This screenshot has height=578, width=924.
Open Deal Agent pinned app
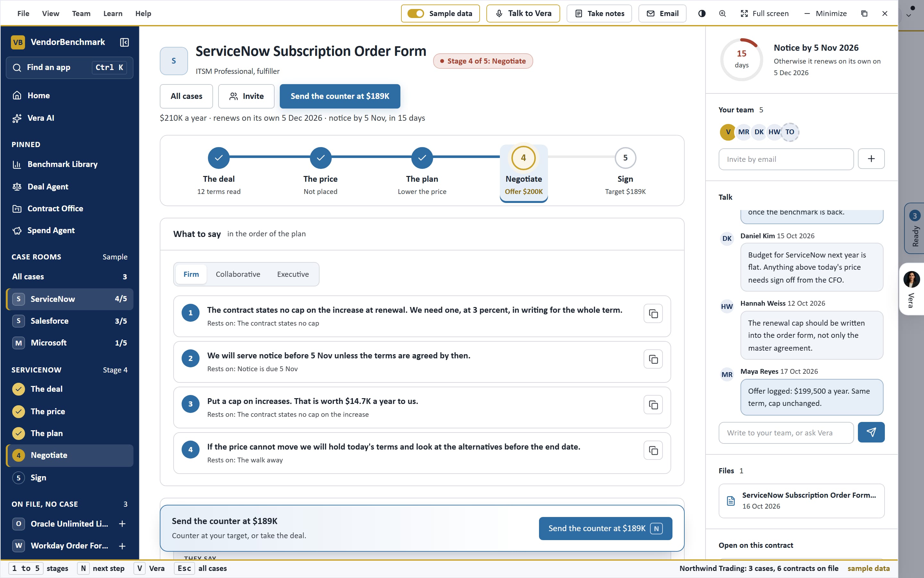[x=70, y=187]
